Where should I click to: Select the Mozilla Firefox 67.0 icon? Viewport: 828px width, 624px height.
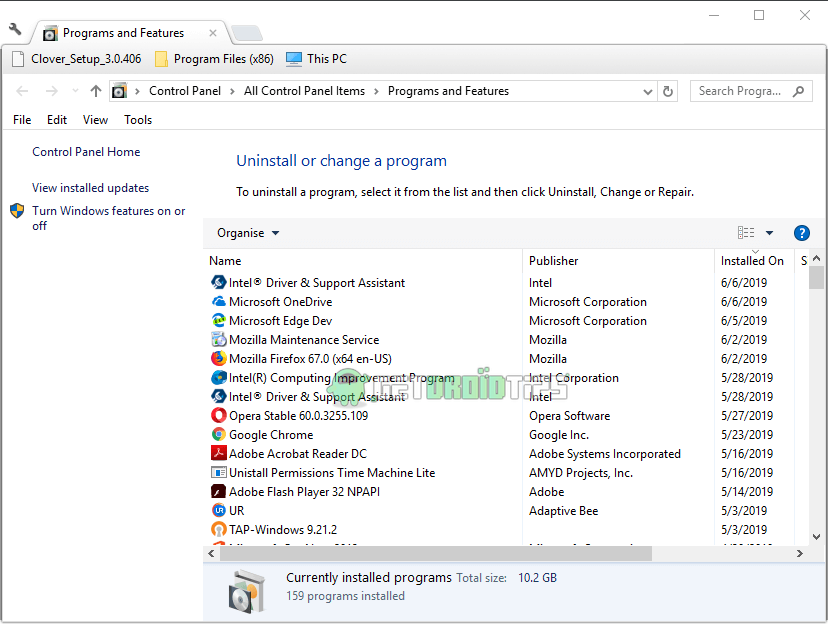point(219,359)
